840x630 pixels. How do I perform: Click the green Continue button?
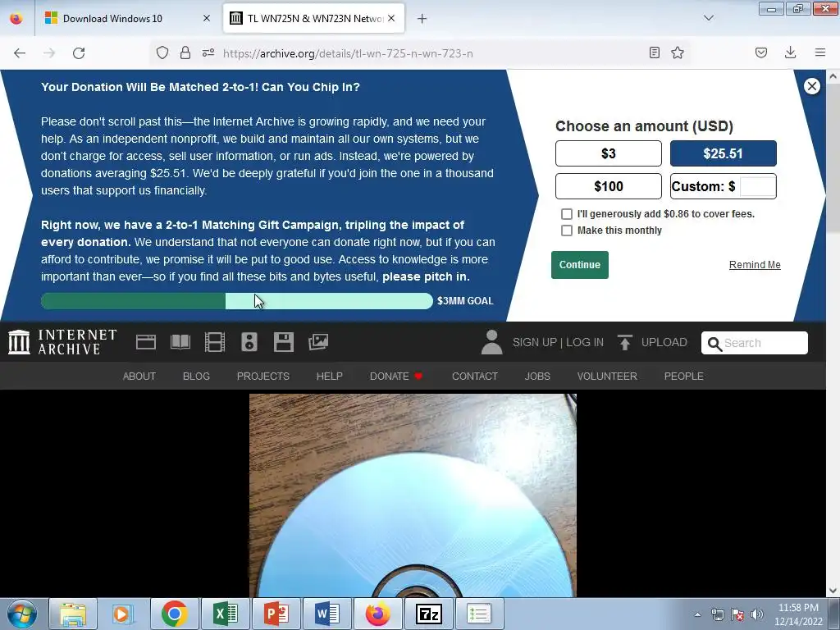580,265
